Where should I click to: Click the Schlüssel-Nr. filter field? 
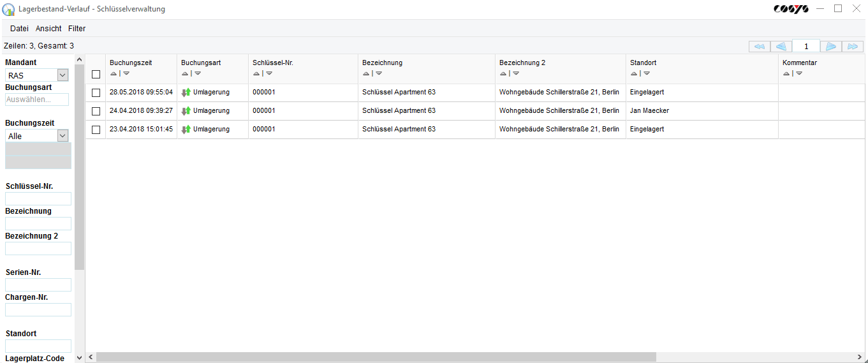(38, 199)
